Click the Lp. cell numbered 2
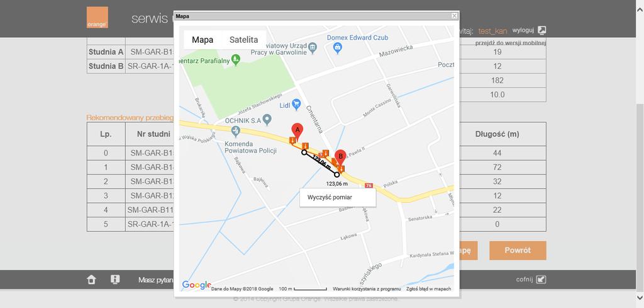This screenshot has width=644, height=308. 106,181
